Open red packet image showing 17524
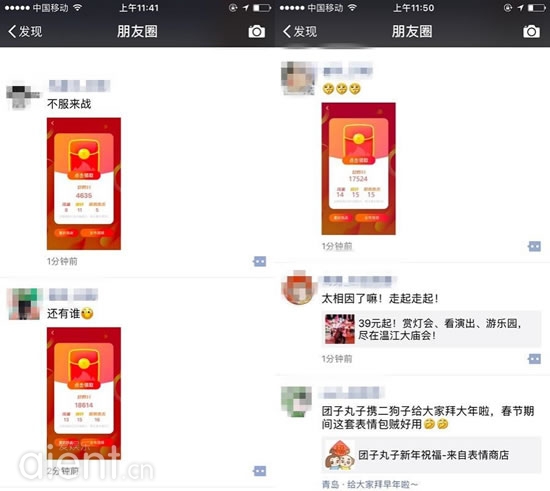 click(x=358, y=169)
